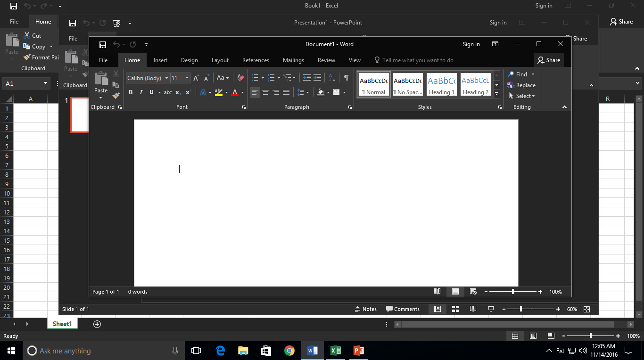
Task: Justify paragraph text in Word
Action: (286, 92)
